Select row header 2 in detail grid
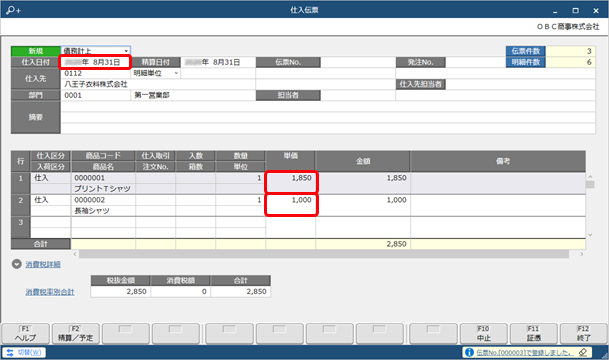 tap(21, 205)
